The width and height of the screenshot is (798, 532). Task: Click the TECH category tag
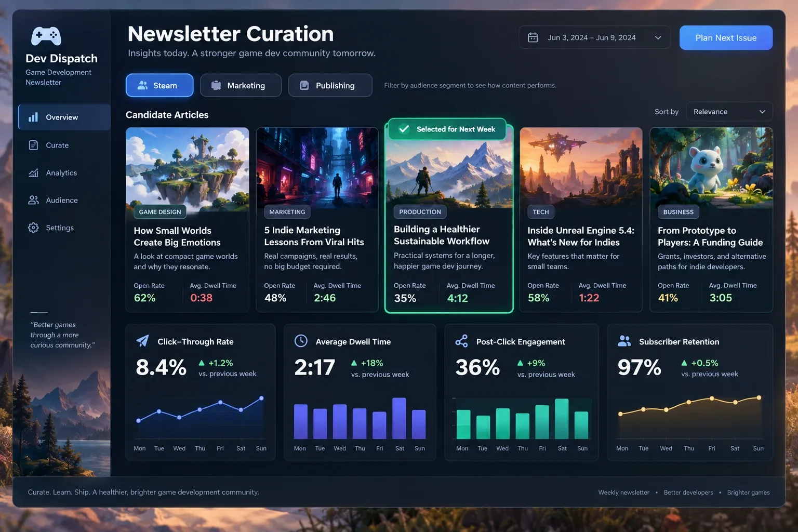(541, 212)
